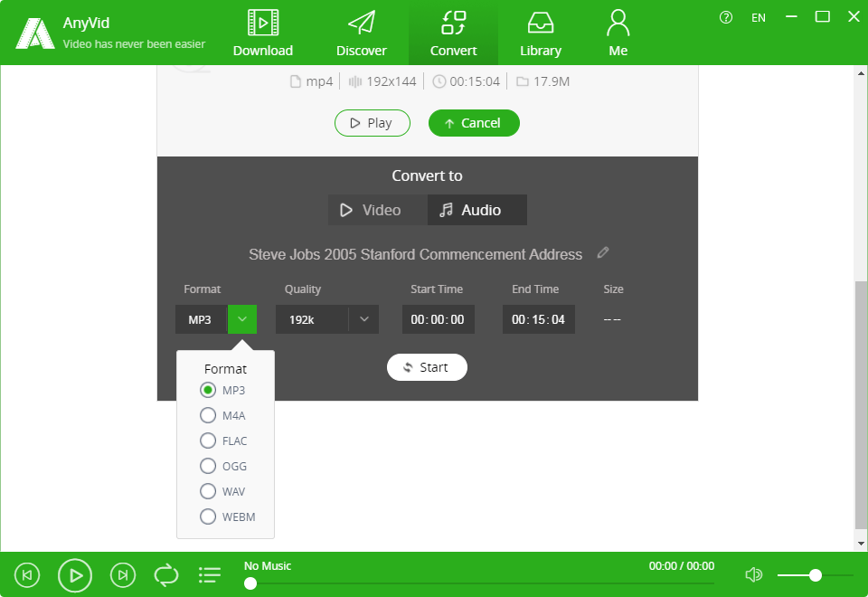The width and height of the screenshot is (868, 597).
Task: Collapse the Format dropdown arrow
Action: 242,319
